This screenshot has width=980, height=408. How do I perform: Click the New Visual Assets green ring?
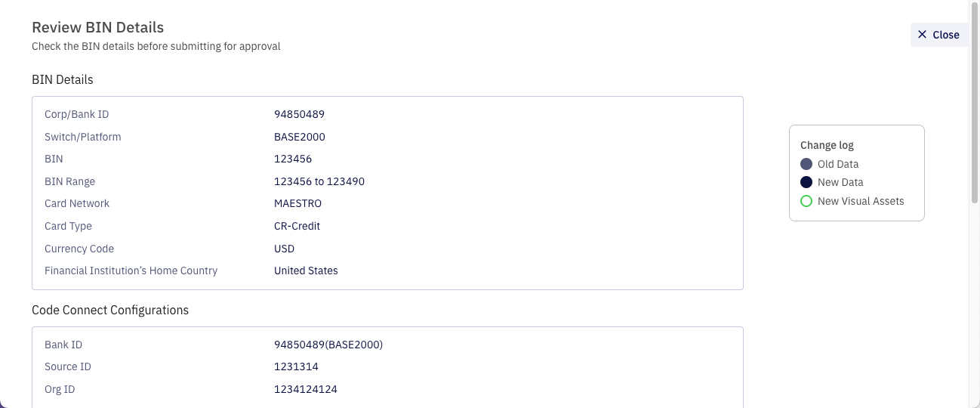pyautogui.click(x=806, y=201)
